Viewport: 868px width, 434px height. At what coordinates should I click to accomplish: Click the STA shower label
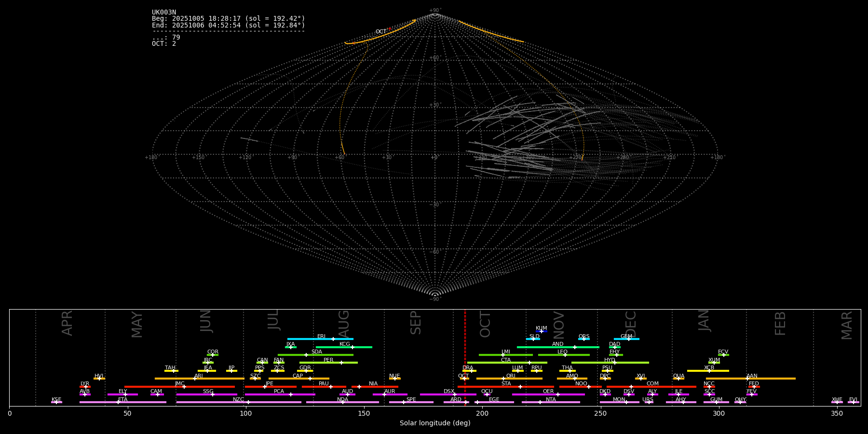(x=506, y=384)
